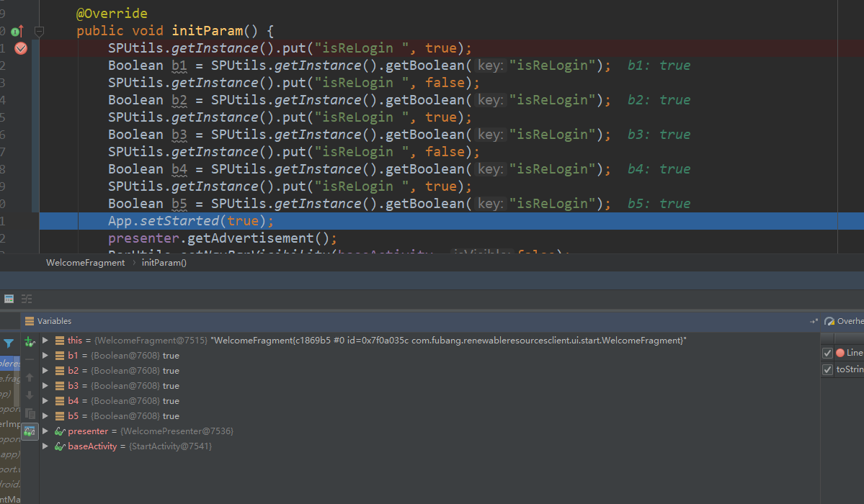This screenshot has height=504, width=864.
Task: Click the initParam() breadcrumb
Action: coord(164,262)
